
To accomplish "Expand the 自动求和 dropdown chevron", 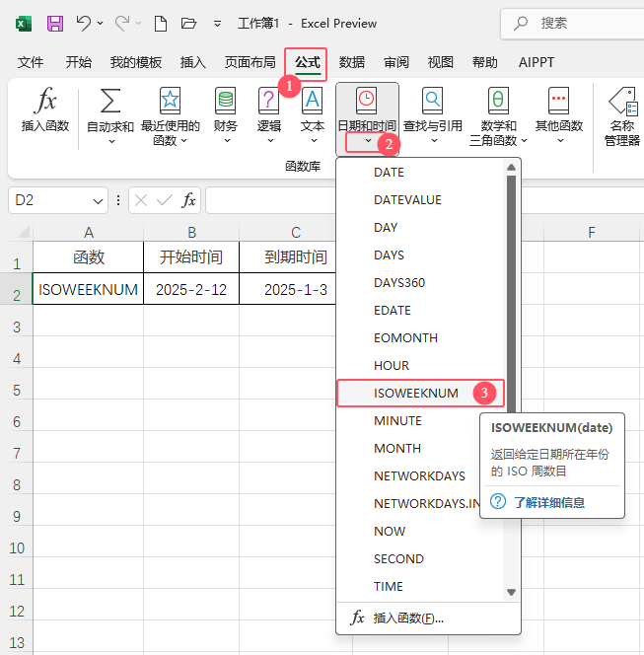I will (x=111, y=141).
